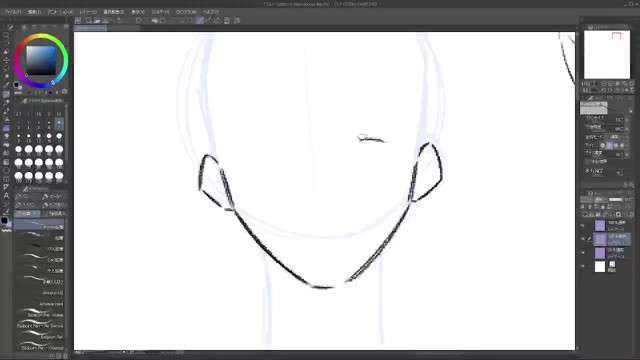Toggle visibility of the paper layer

[x=583, y=266]
